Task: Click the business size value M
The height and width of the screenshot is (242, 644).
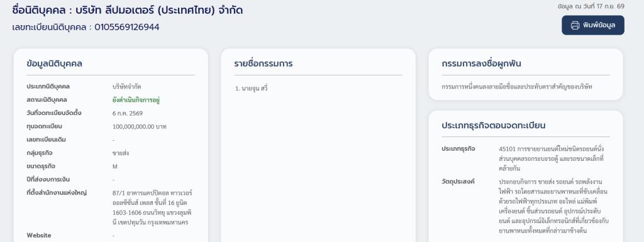Action: tap(114, 167)
